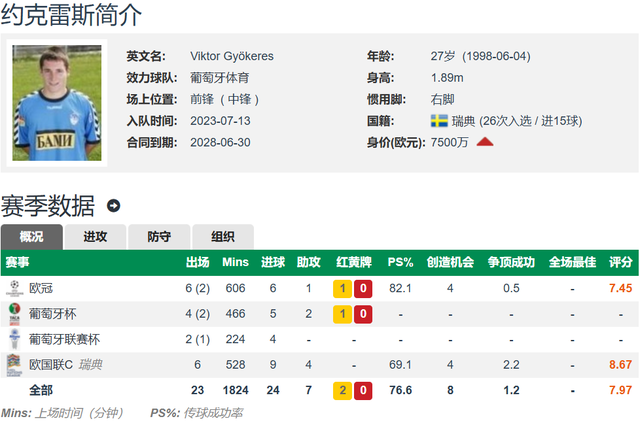Click the Sweden flag icon

click(x=439, y=121)
